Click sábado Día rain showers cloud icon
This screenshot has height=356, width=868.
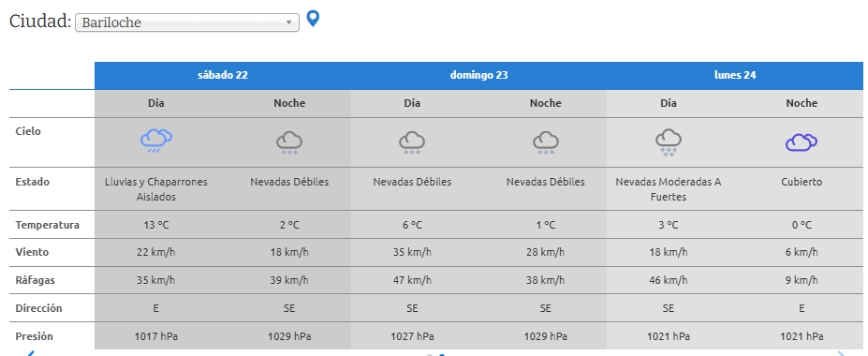pyautogui.click(x=156, y=141)
